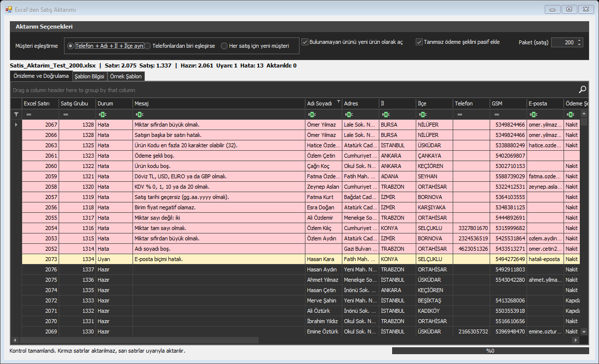Select the Önizleme ve Doğrulama tab
The height and width of the screenshot is (364, 599).
41,76
